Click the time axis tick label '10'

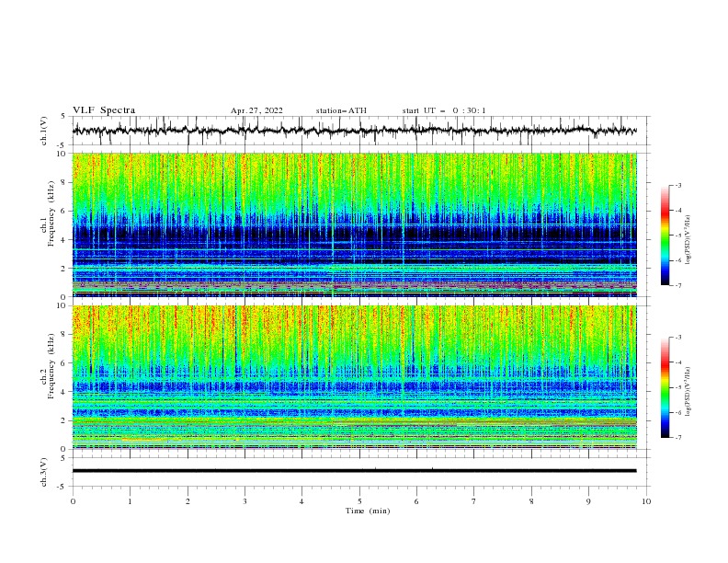coord(646,501)
